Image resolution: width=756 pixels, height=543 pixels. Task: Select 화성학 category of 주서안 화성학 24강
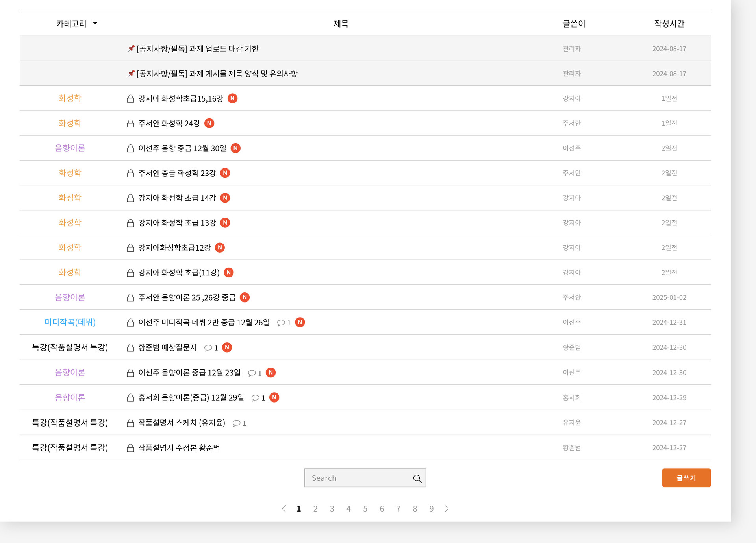point(70,123)
